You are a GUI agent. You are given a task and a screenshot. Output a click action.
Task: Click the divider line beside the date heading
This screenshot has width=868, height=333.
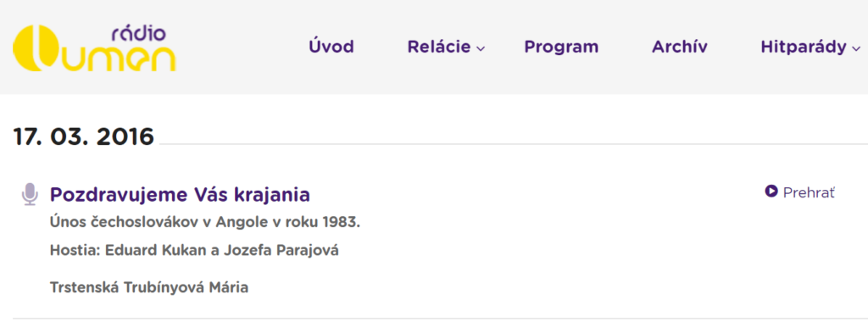(x=513, y=144)
